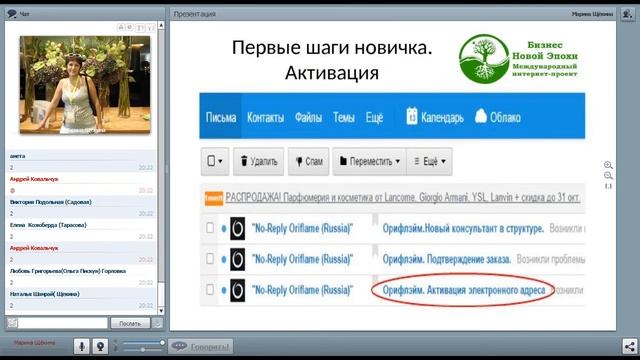Open Календарь in the navigation bar
This screenshot has height=360, width=640.
pyautogui.click(x=435, y=117)
